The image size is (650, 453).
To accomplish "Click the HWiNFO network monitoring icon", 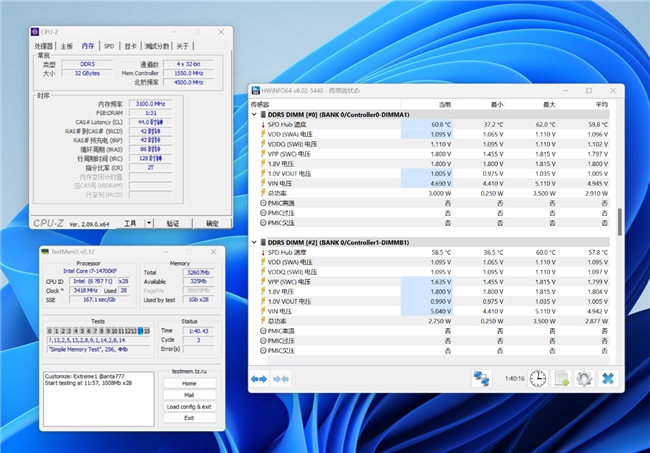I will coord(482,378).
